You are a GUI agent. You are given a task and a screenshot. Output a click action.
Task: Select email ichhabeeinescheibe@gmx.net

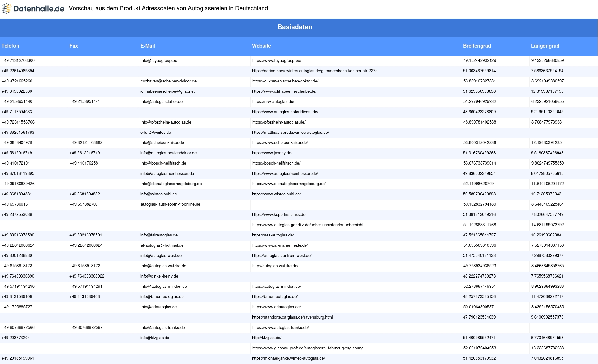(x=168, y=91)
